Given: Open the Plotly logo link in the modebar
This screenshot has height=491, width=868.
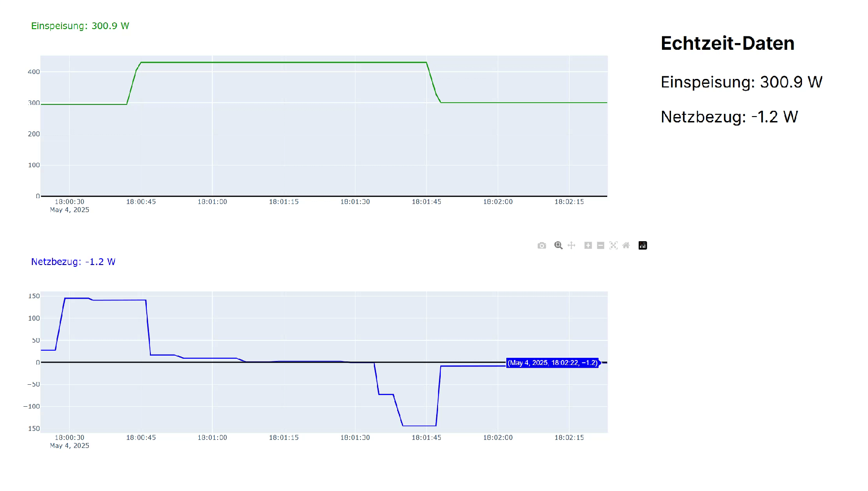Looking at the screenshot, I should (x=643, y=245).
